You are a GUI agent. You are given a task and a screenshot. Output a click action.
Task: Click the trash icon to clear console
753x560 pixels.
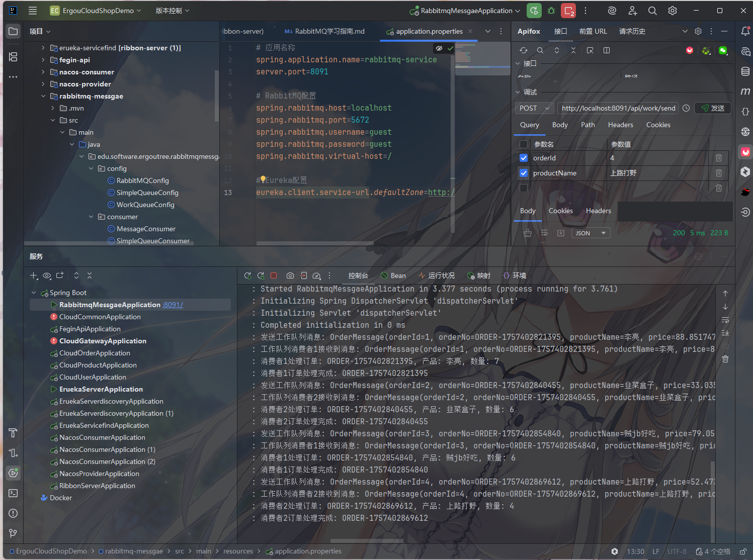pyautogui.click(x=725, y=359)
